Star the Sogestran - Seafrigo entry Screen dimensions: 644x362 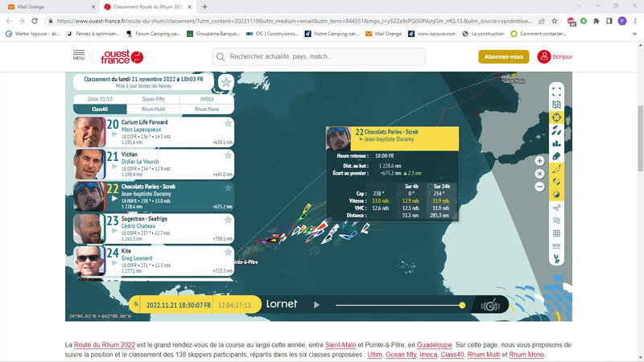tap(228, 220)
